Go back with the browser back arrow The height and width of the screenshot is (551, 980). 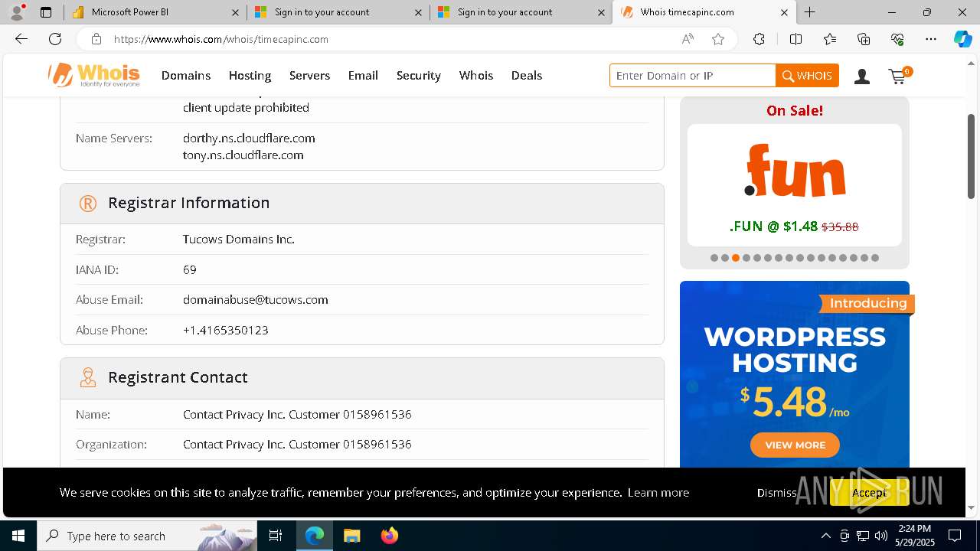pos(21,39)
